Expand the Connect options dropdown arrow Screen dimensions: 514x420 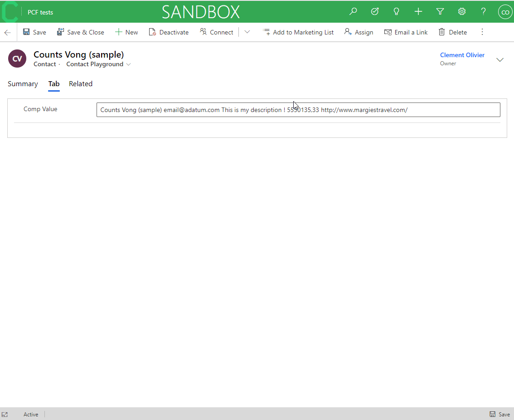point(247,32)
